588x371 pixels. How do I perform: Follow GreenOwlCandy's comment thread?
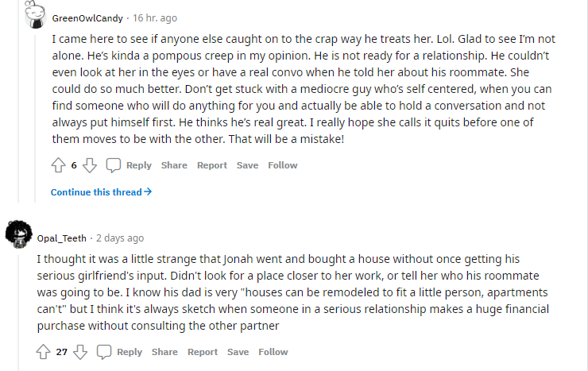pyautogui.click(x=282, y=165)
